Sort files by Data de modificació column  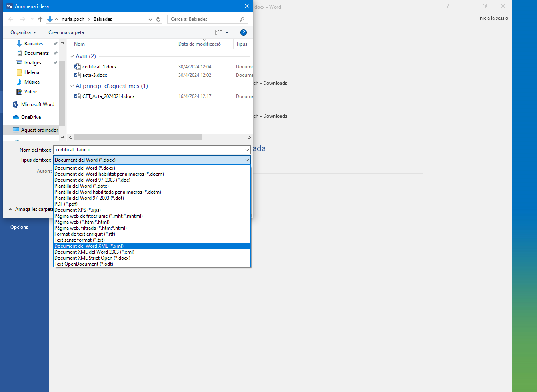tap(199, 44)
